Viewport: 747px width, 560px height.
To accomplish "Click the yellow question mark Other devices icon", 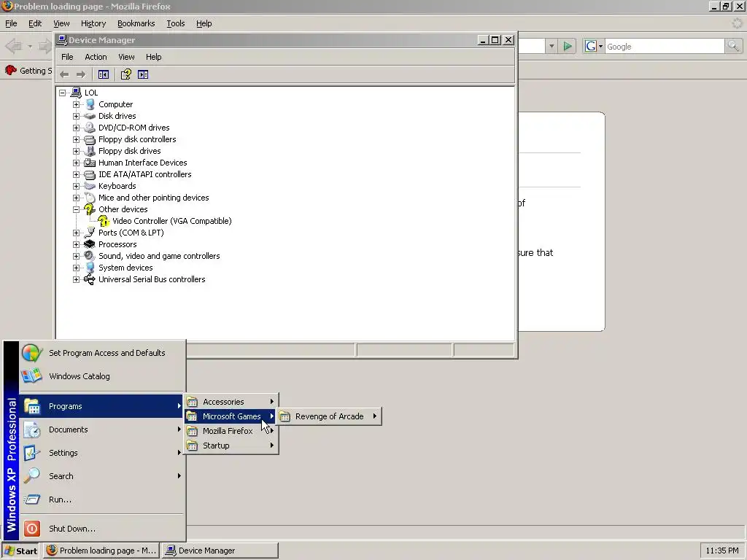I will (x=90, y=209).
